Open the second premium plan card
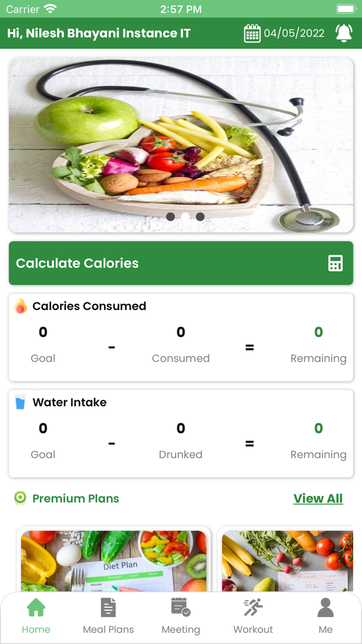The image size is (362, 644). tap(287, 561)
